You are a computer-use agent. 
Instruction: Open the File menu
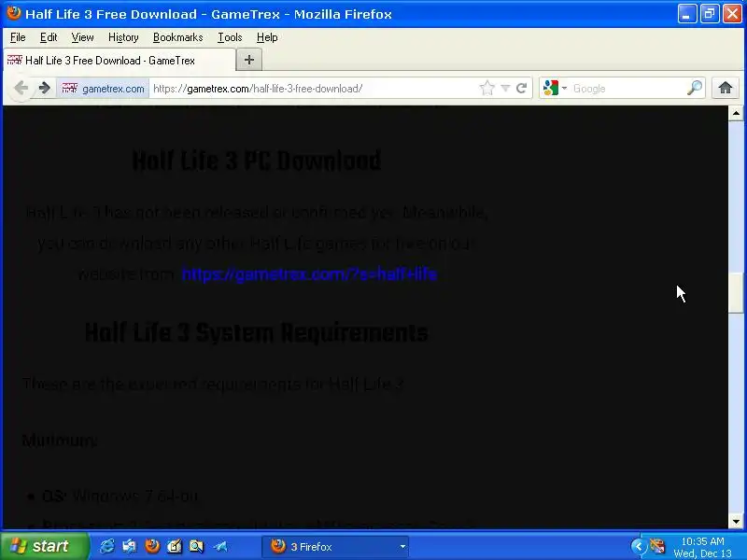click(x=18, y=37)
